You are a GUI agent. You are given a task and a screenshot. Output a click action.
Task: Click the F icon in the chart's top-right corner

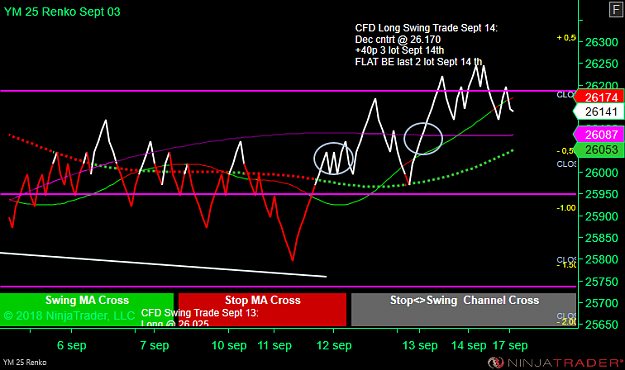(616, 10)
